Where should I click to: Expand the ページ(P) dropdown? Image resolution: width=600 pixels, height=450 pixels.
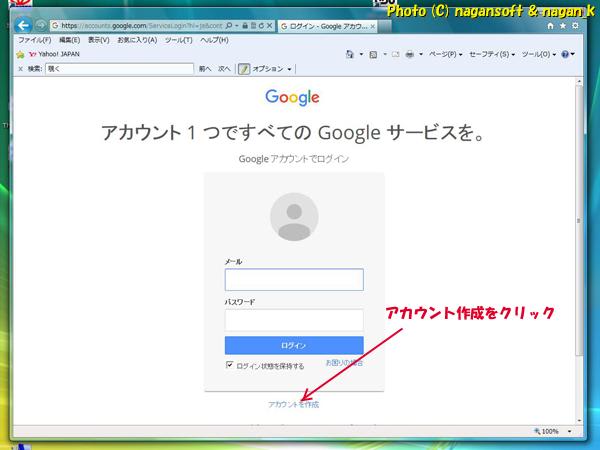tap(447, 54)
